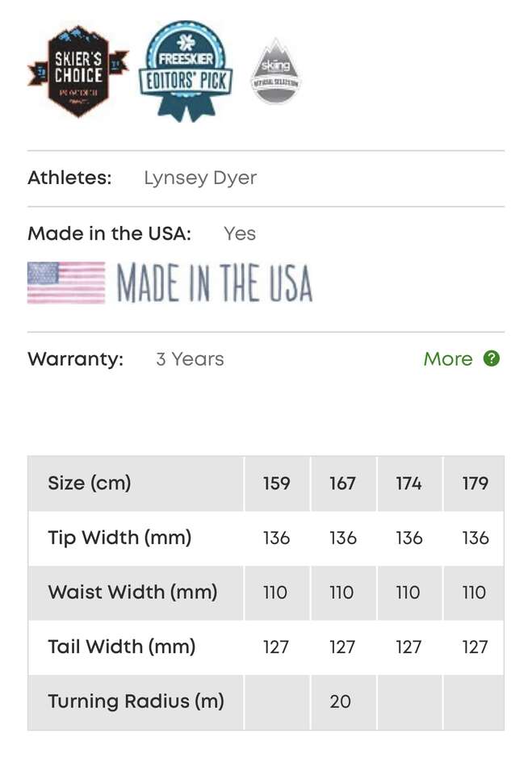Viewport: 532px width, 775px height.
Task: Select the 179 size column header
Action: click(x=475, y=484)
